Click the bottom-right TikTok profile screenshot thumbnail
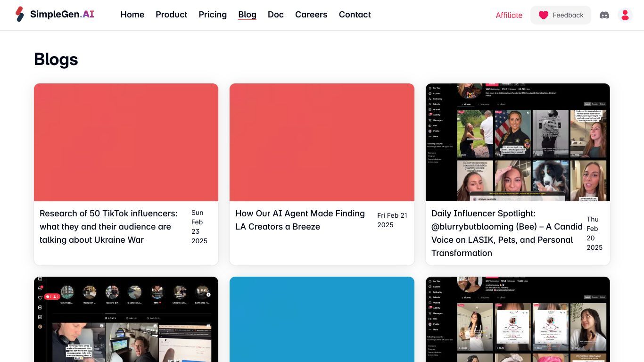This screenshot has width=644, height=362. [x=518, y=319]
